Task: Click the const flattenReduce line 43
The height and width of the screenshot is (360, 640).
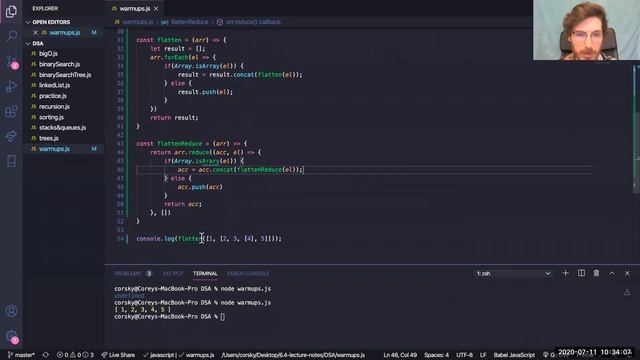Action: (x=191, y=144)
